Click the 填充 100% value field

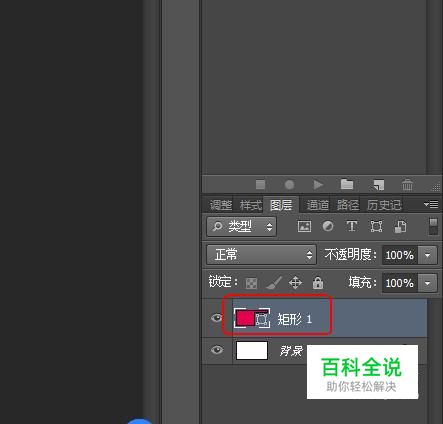(x=400, y=283)
